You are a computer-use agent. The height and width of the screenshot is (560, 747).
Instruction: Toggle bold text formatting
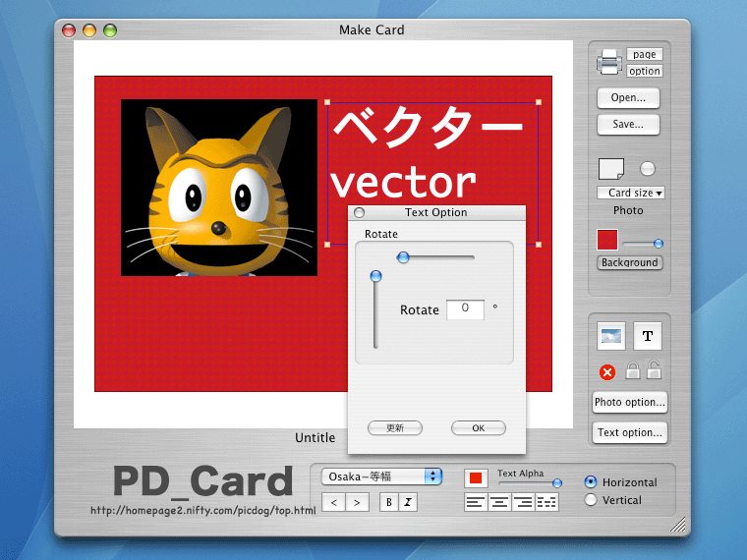pos(389,502)
